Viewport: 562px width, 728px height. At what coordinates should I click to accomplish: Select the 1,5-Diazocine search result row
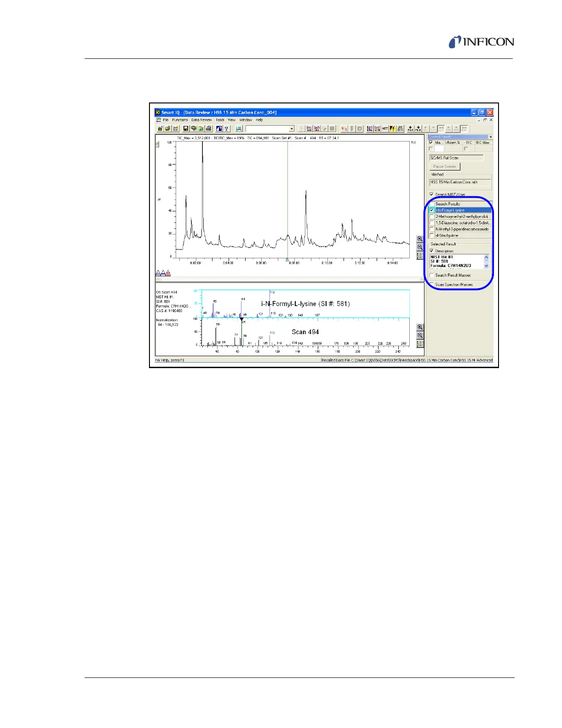463,223
